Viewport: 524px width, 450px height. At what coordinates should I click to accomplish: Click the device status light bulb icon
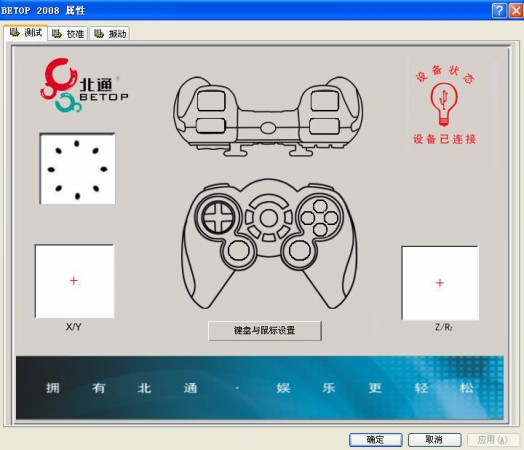[x=444, y=104]
